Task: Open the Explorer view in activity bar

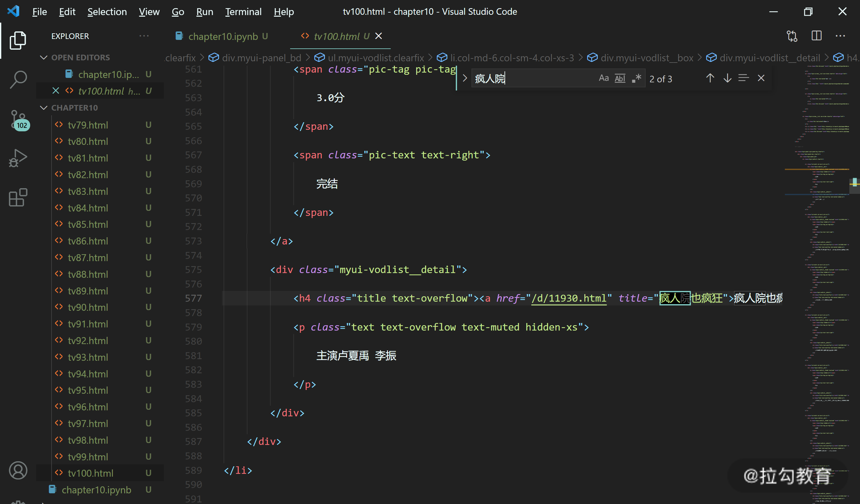Action: coord(18,41)
